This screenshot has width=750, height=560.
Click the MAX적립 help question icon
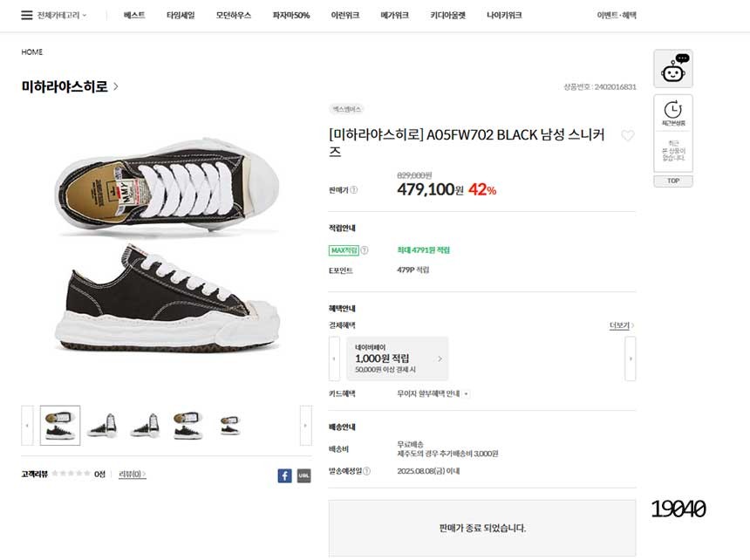coord(365,250)
